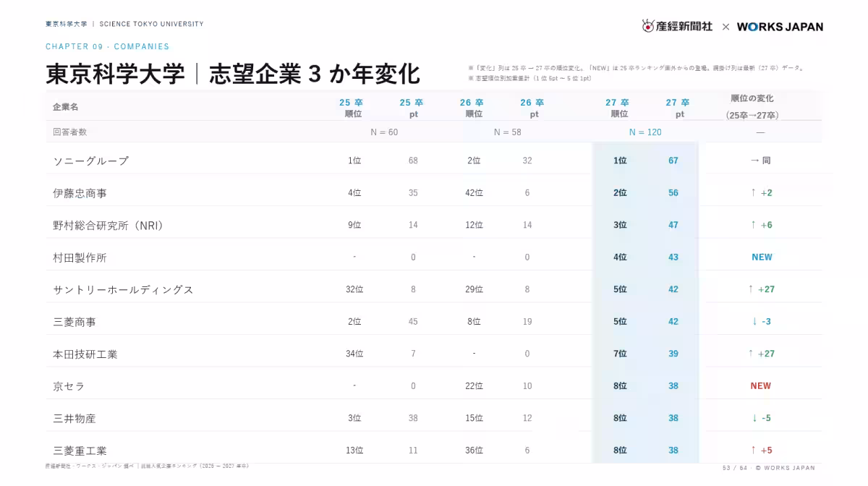Select the ↑ +2 change for 伊藤忠商事

click(761, 193)
